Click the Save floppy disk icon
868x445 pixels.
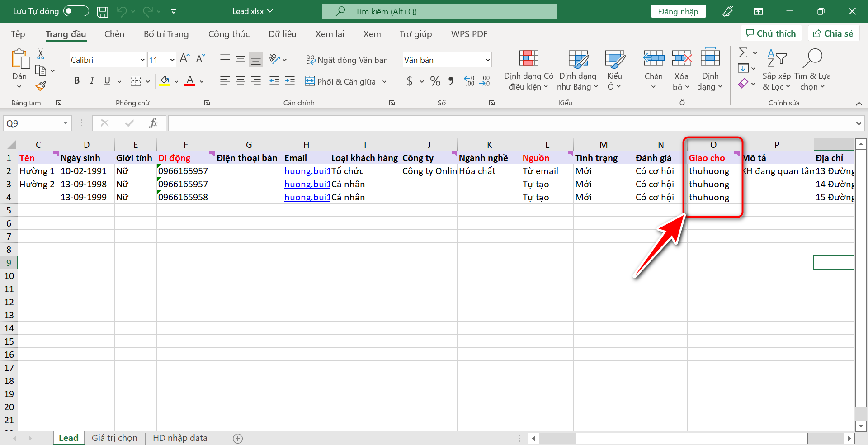click(103, 12)
